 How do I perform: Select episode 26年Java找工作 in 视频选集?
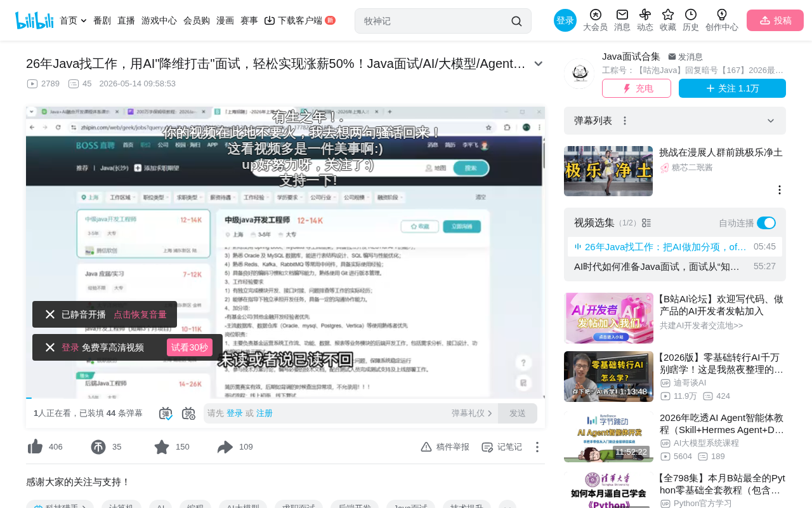(675, 246)
